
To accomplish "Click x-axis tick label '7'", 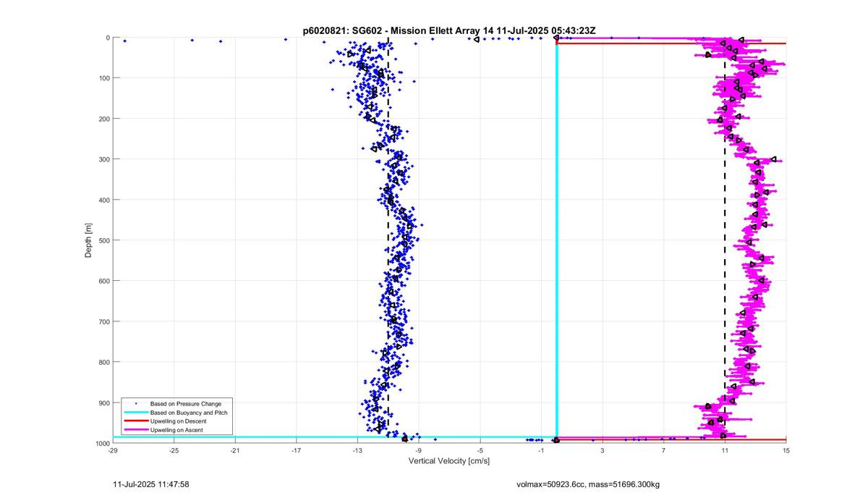I will point(663,450).
